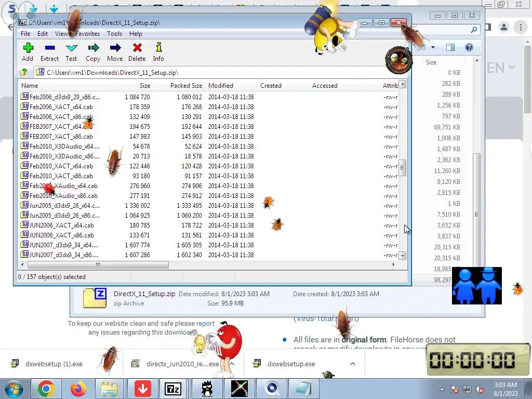This screenshot has height=399, width=532.
Task: Click the scroll up arrow of file list
Action: tap(403, 84)
